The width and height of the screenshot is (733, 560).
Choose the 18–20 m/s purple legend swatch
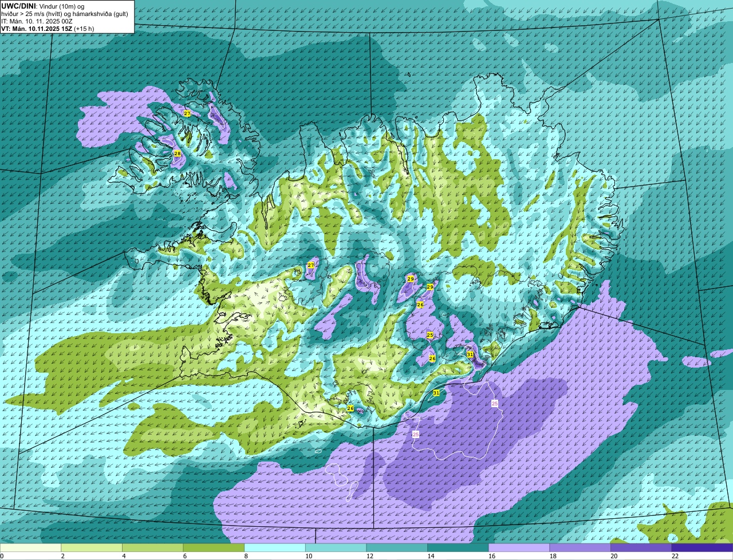(x=580, y=548)
